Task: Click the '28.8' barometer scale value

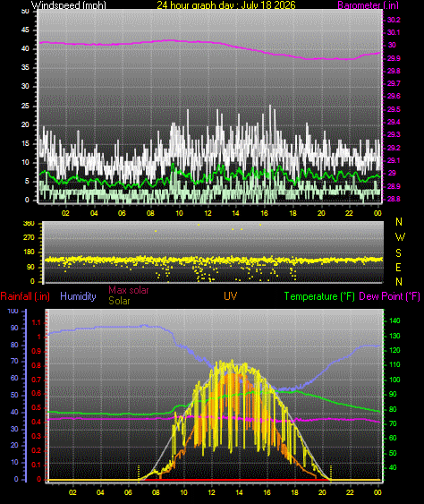Action: click(x=394, y=199)
